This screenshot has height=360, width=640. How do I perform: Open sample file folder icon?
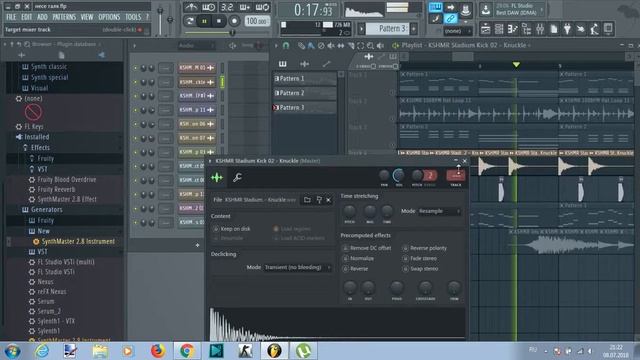tap(307, 200)
